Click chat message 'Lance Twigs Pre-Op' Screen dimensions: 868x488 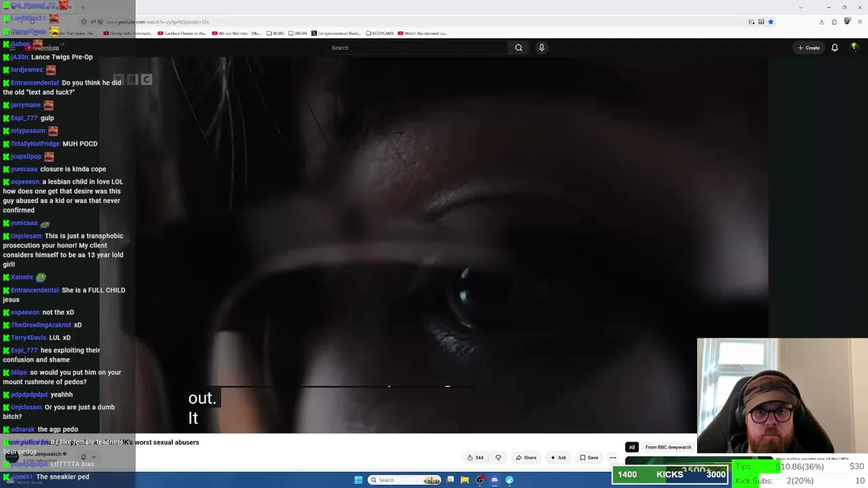(x=62, y=57)
